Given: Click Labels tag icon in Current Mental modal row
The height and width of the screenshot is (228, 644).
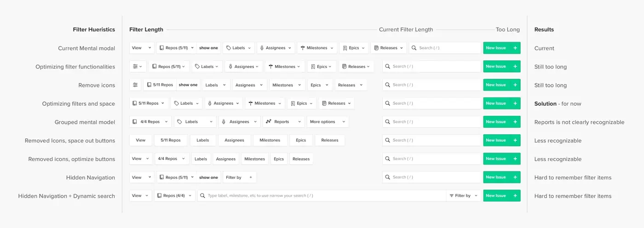Looking at the screenshot, I should [x=229, y=48].
